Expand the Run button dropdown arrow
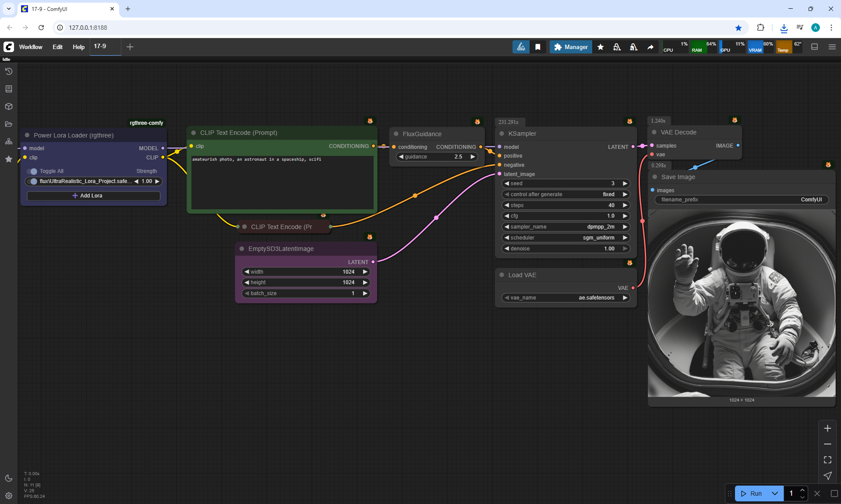This screenshot has width=841, height=504. click(775, 493)
